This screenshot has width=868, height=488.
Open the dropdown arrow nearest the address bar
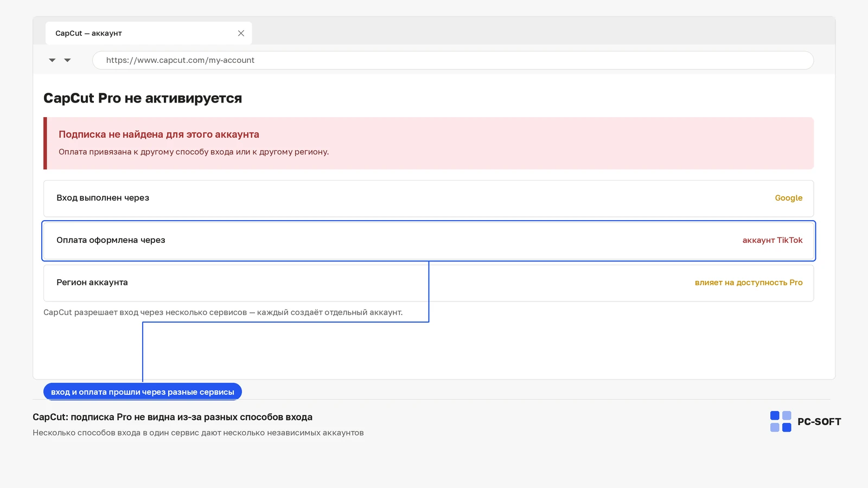(x=67, y=60)
